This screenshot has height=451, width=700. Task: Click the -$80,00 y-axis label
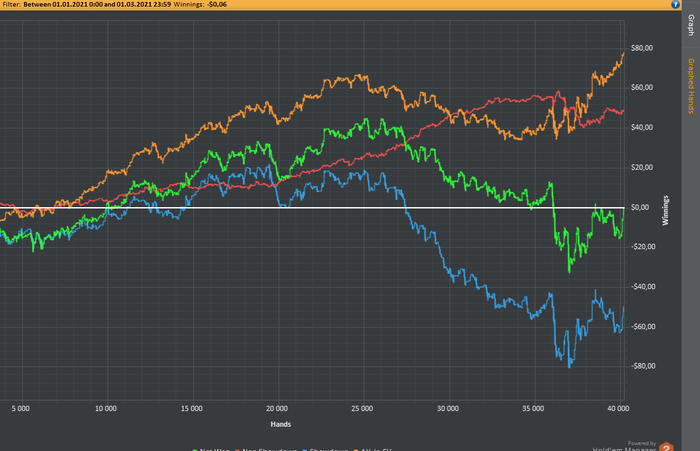643,366
